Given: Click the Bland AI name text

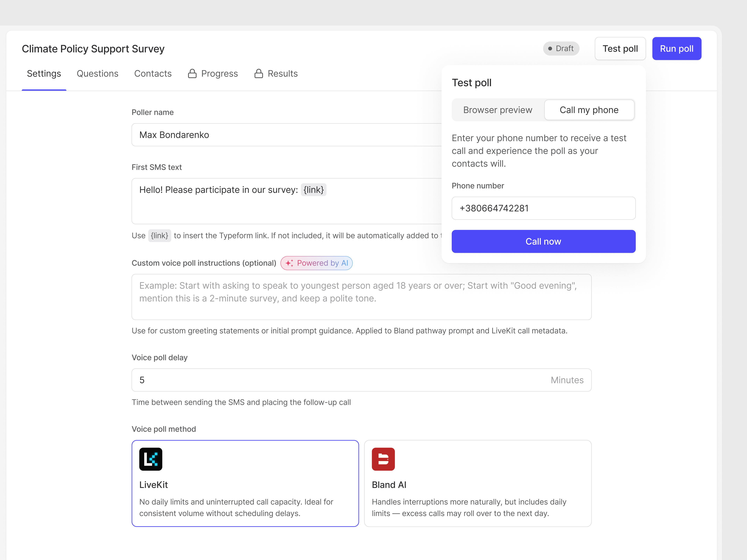Looking at the screenshot, I should 389,485.
